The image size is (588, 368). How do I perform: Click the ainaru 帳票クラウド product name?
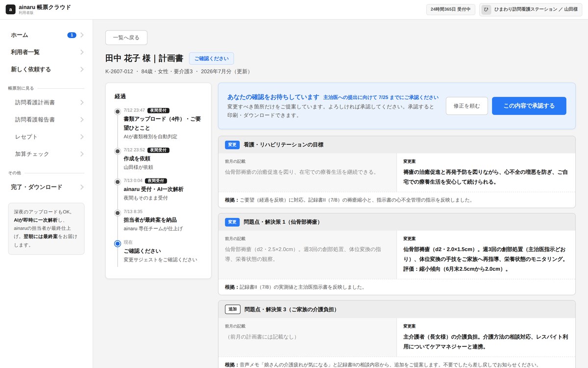click(45, 7)
